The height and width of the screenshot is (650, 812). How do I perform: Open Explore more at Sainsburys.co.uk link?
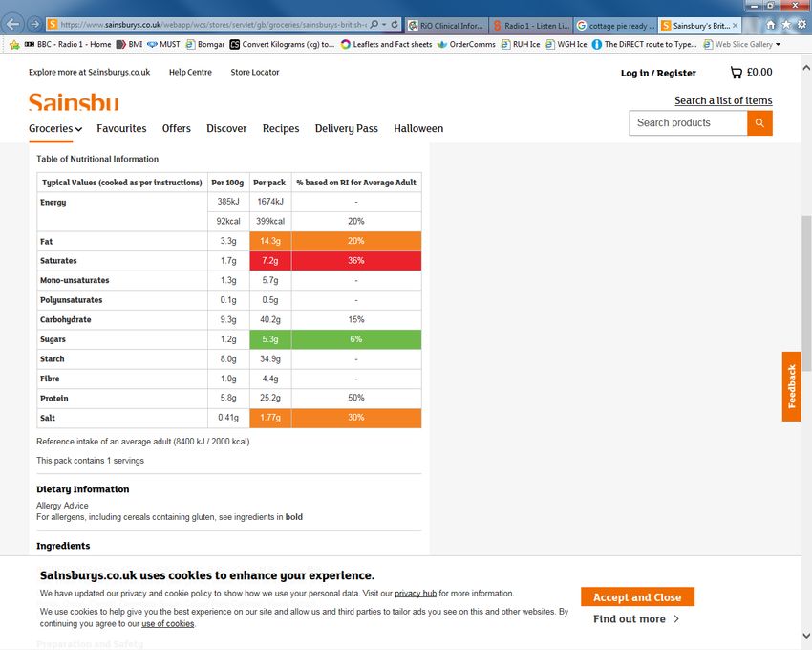click(89, 72)
